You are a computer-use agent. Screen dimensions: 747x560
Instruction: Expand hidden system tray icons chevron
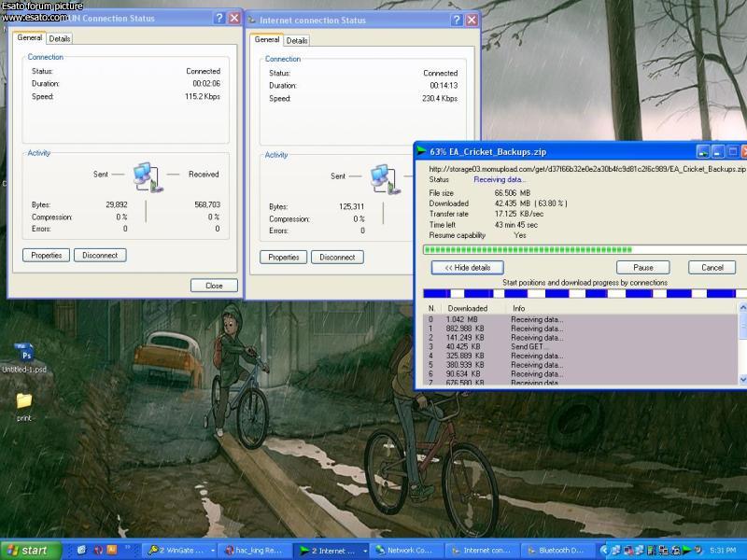604,550
